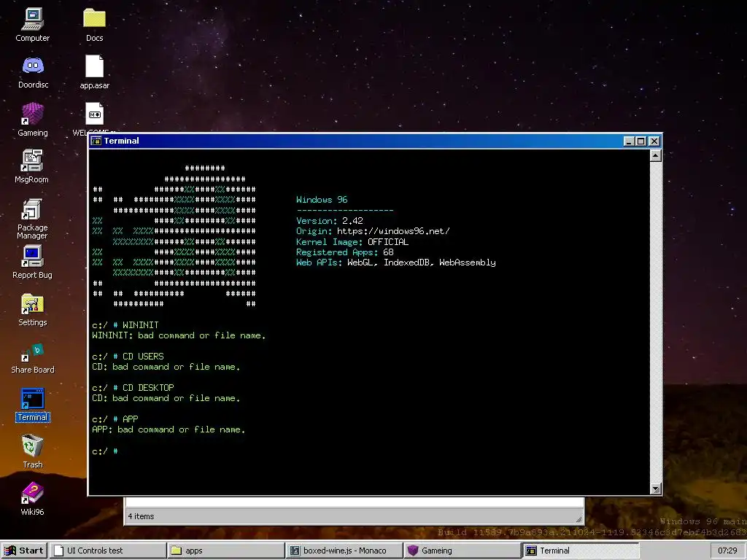Click the Terminal scrollbar up arrow
747x560 pixels.
[x=656, y=155]
